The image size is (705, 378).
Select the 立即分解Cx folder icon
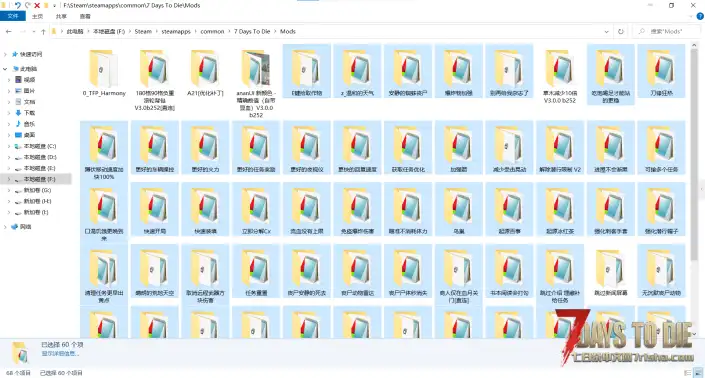256,207
